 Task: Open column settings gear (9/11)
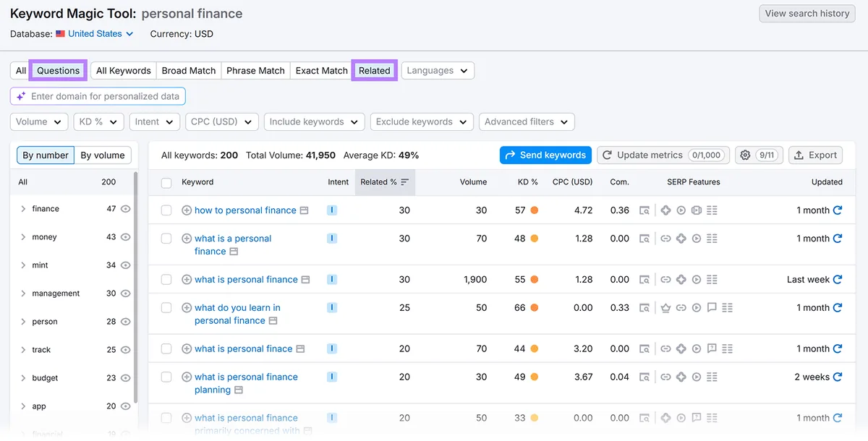tap(759, 155)
